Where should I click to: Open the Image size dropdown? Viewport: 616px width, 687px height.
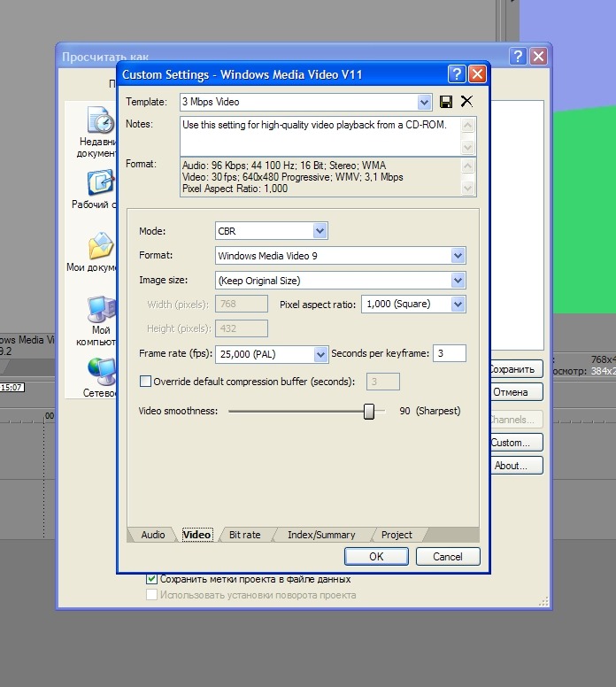pyautogui.click(x=458, y=281)
